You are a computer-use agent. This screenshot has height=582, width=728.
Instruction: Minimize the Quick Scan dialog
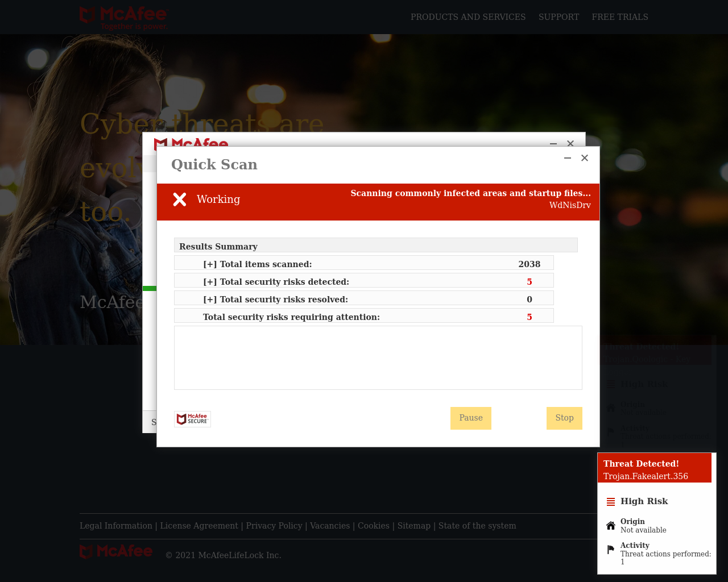click(568, 158)
